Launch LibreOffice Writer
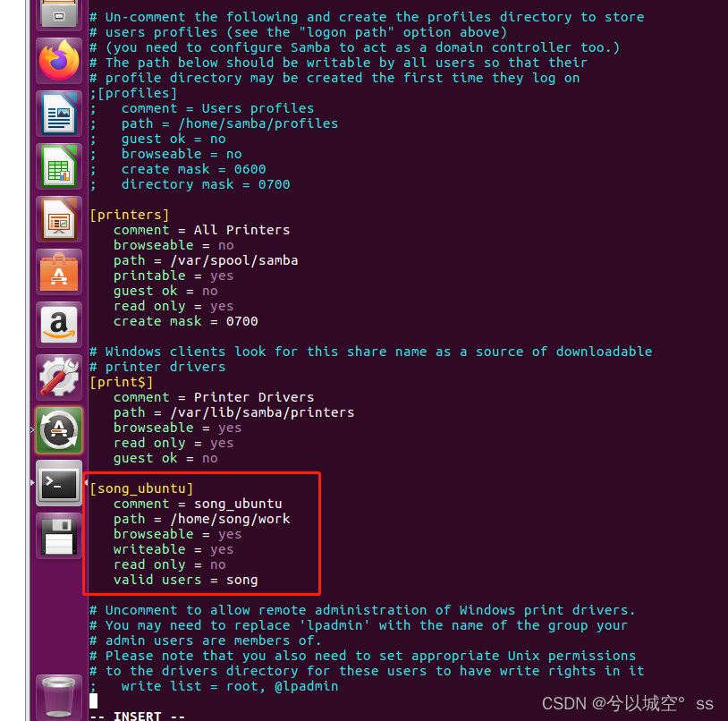The width and height of the screenshot is (728, 721). tap(57, 114)
